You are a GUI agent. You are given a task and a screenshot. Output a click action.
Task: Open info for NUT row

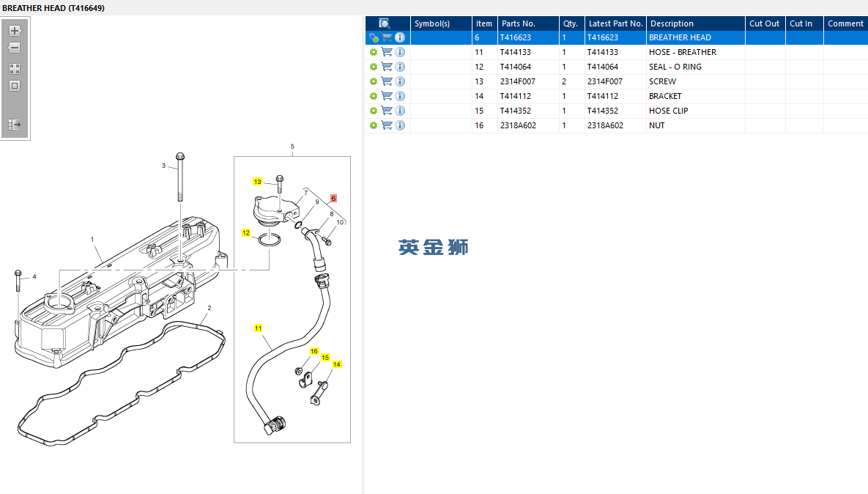(400, 125)
